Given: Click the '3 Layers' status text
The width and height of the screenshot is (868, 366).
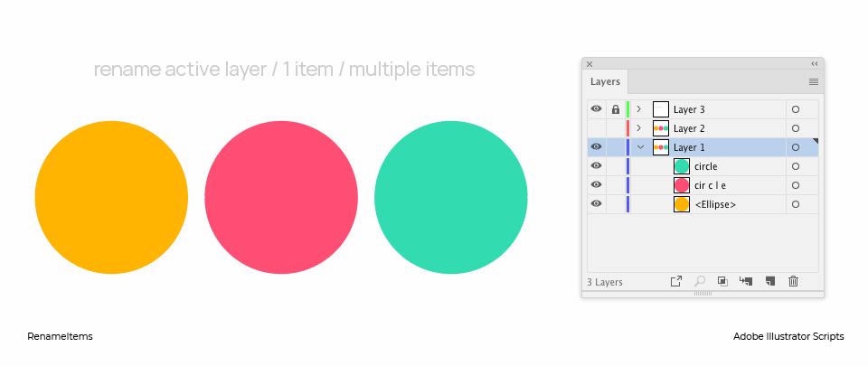Looking at the screenshot, I should [x=605, y=282].
